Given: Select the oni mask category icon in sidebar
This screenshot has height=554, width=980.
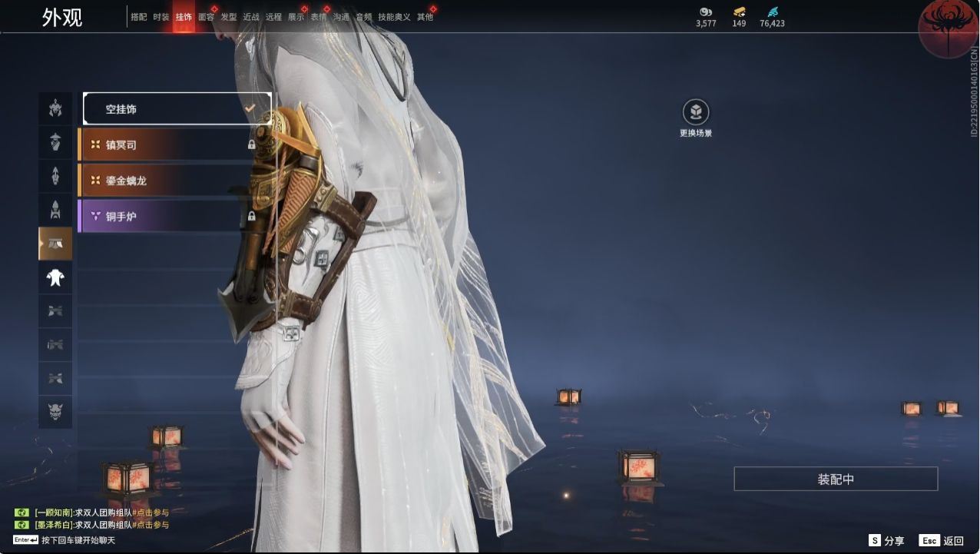Looking at the screenshot, I should coord(55,412).
